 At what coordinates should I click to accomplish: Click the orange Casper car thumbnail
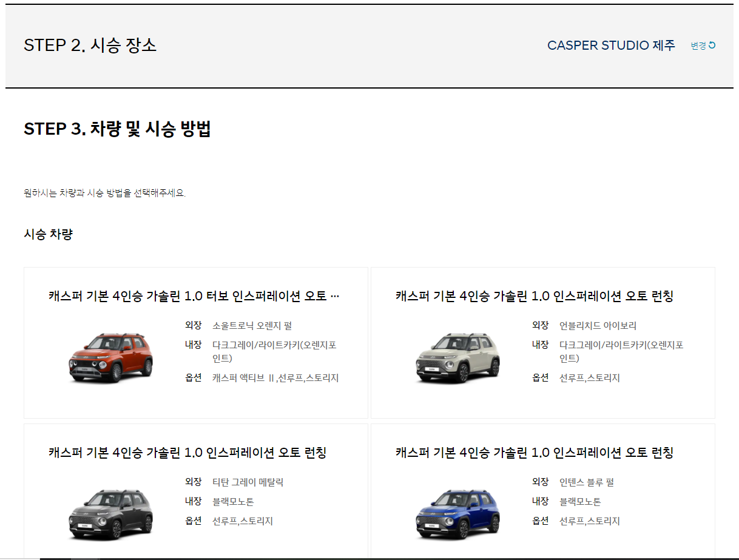coord(110,357)
